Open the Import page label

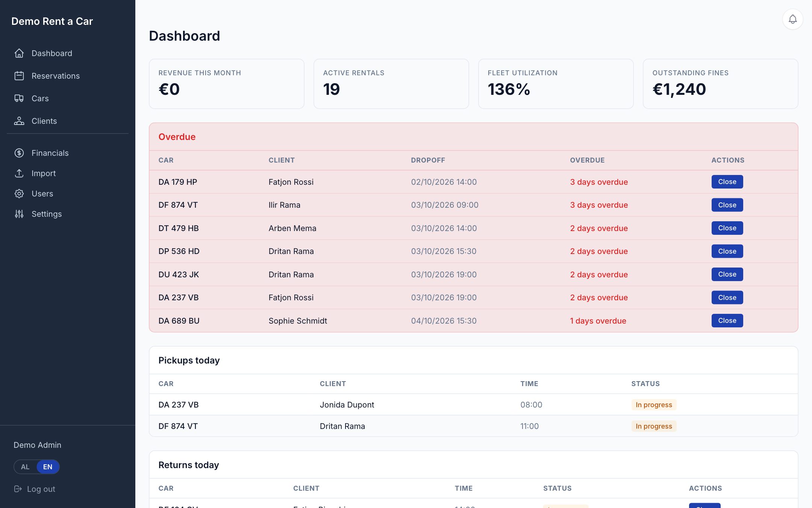pyautogui.click(x=44, y=173)
